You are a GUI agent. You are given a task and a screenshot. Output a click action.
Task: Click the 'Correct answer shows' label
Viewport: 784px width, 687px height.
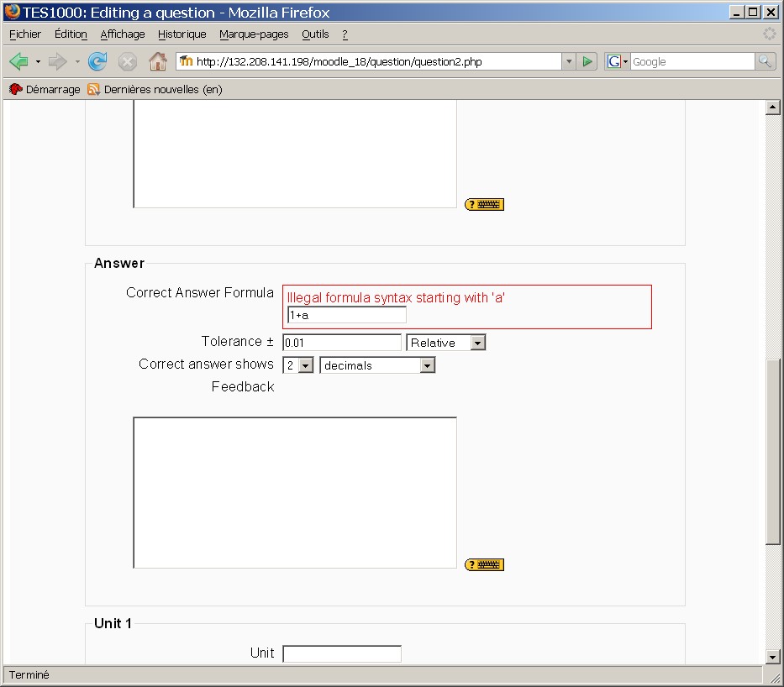pyautogui.click(x=207, y=364)
